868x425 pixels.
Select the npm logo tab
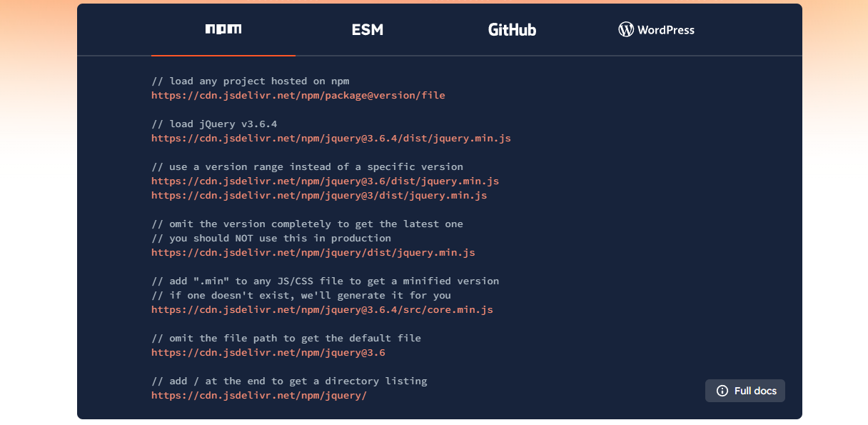223,29
